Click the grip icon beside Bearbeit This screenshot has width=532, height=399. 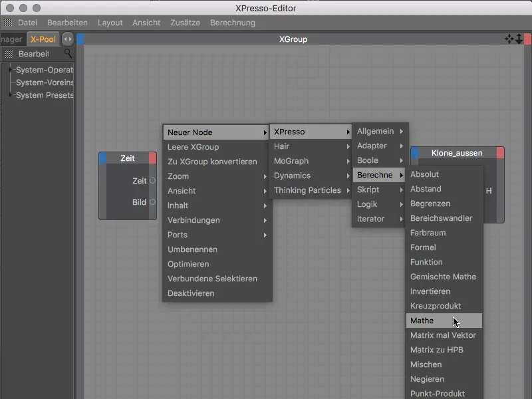coord(9,54)
